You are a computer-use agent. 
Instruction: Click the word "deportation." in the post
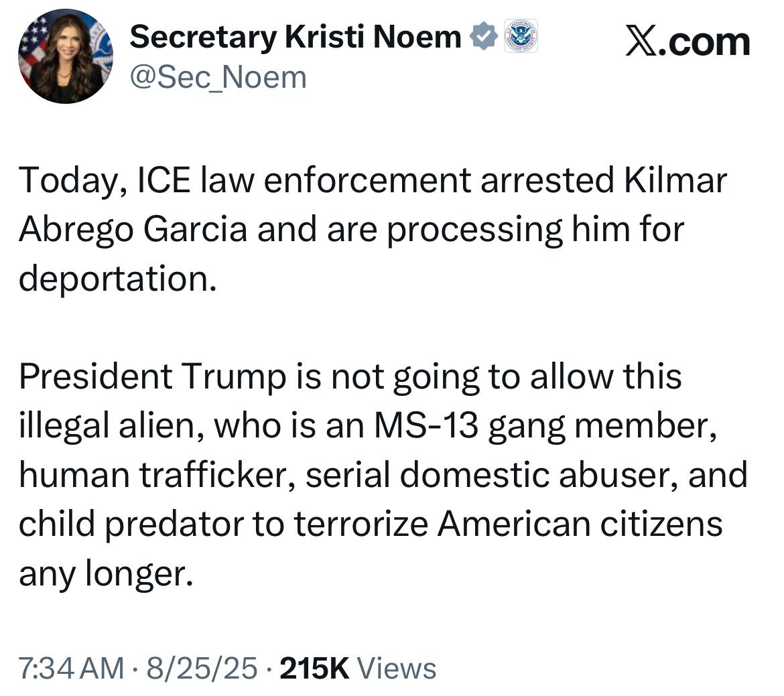(x=118, y=279)
